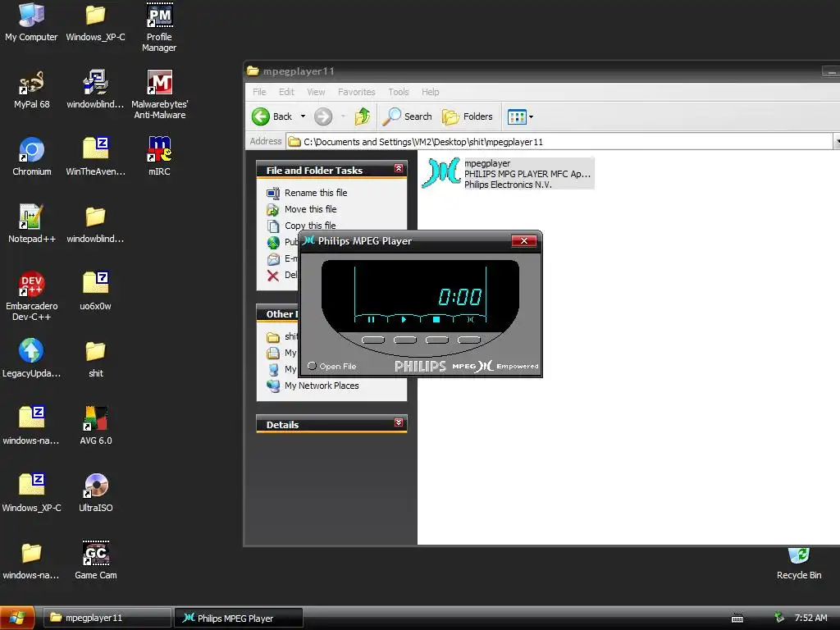Collapse the File and Folder Tasks panel
Image resolution: width=840 pixels, height=630 pixels.
coord(399,169)
